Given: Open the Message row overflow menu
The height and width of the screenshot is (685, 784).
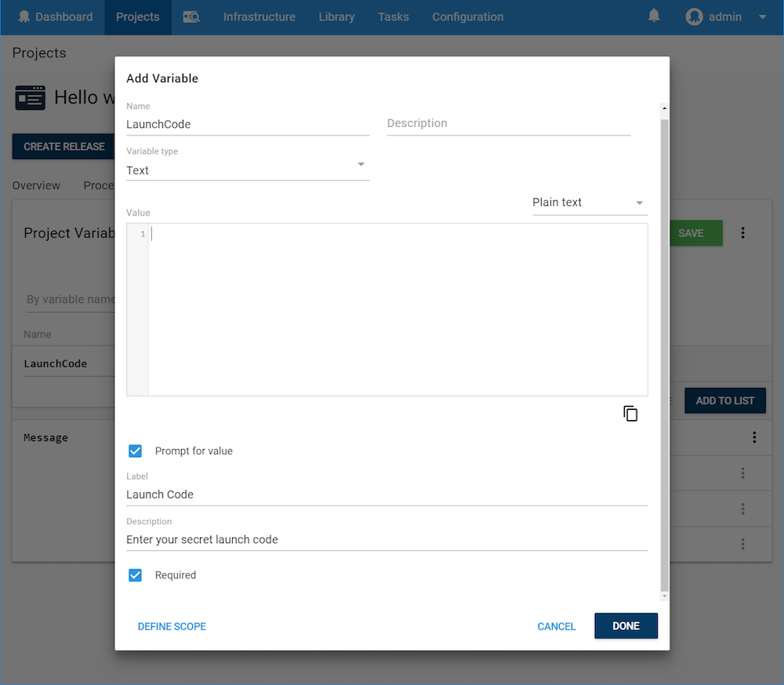Looking at the screenshot, I should click(754, 437).
